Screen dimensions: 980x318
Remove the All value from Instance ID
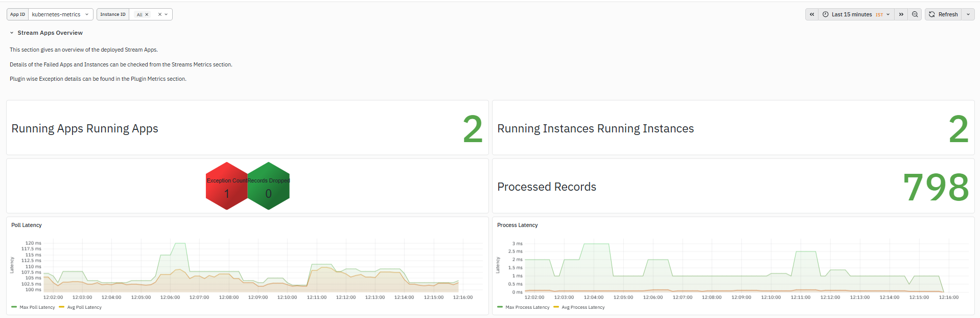click(x=147, y=14)
